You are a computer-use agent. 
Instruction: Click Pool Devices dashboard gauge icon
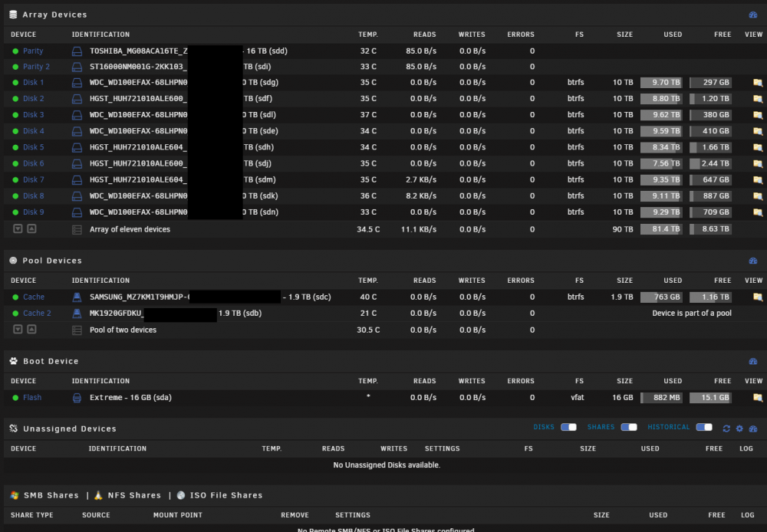(753, 261)
